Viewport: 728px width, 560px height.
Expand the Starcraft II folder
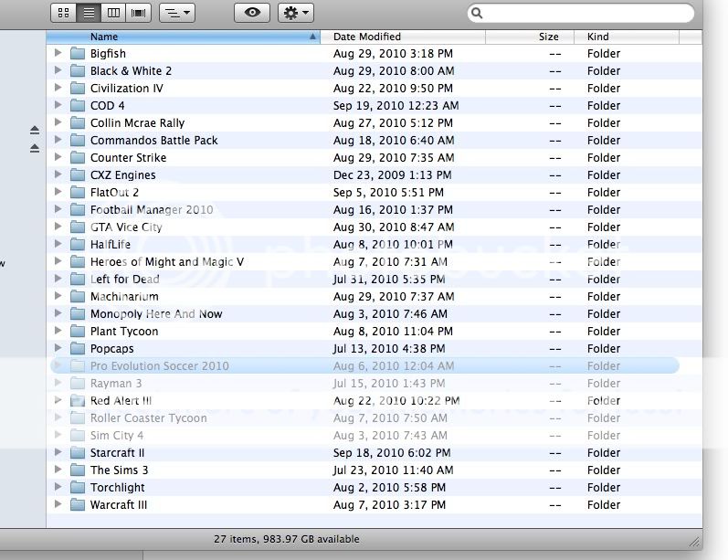(58, 452)
